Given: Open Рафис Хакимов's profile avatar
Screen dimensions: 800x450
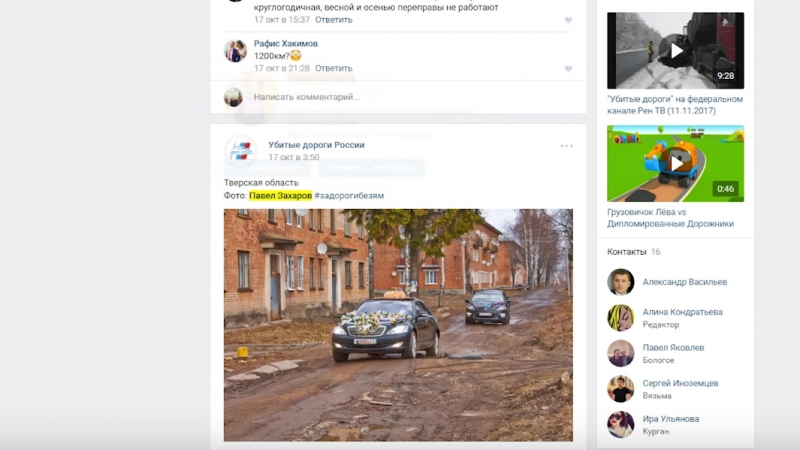Looking at the screenshot, I should click(235, 52).
